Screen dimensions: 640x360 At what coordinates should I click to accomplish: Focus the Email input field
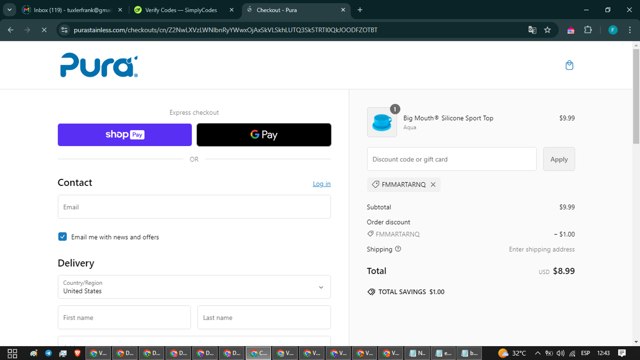click(x=194, y=207)
